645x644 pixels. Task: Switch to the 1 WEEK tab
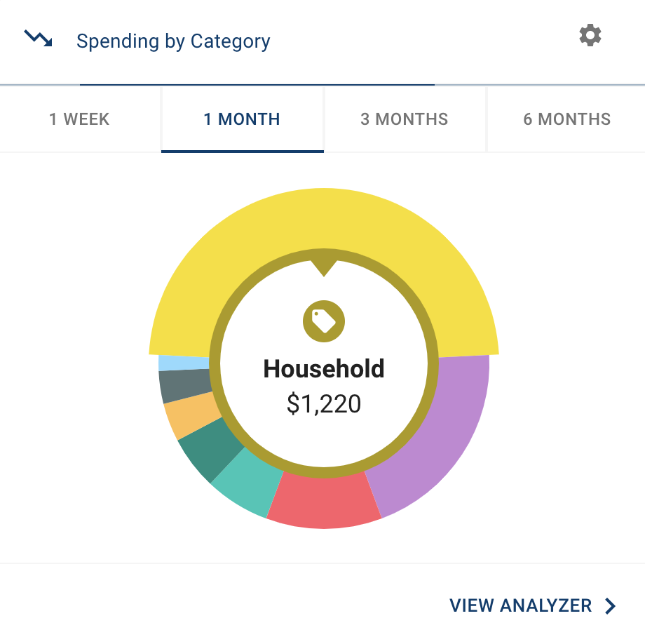(x=79, y=119)
